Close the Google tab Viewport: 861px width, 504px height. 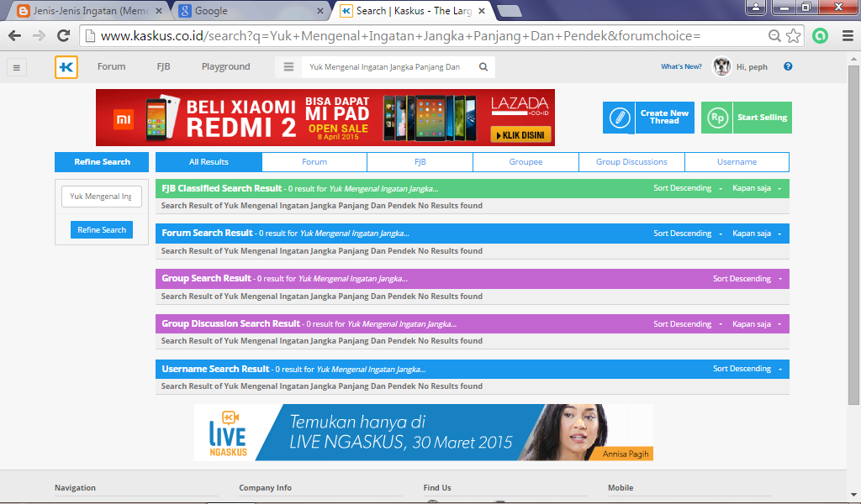tap(320, 11)
